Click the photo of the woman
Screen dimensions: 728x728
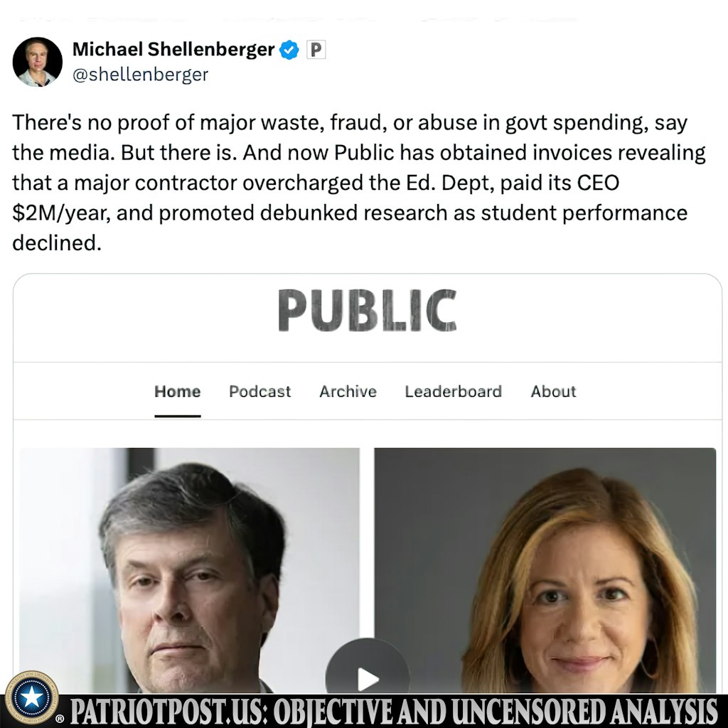[x=545, y=571]
